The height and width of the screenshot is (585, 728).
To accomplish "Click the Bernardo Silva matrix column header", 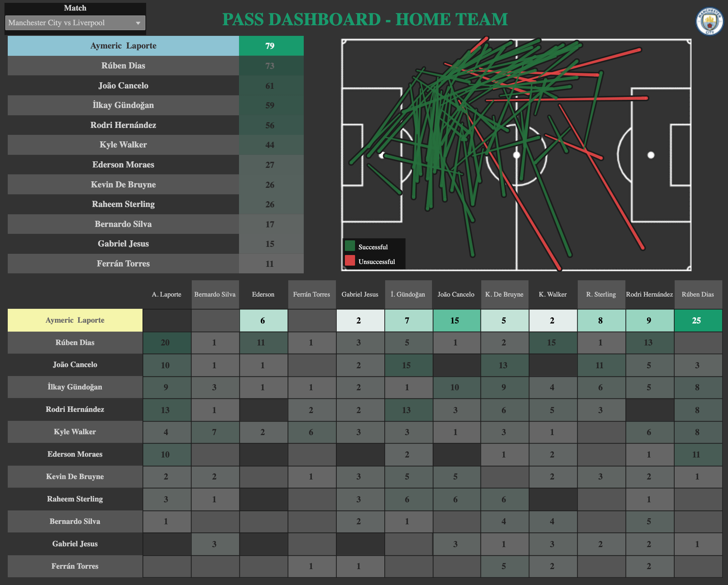I will (215, 294).
